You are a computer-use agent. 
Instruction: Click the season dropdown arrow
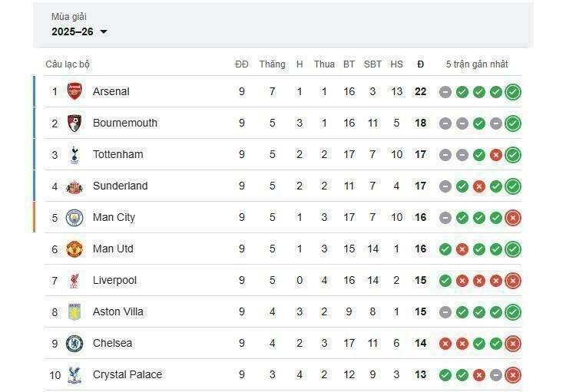point(104,31)
